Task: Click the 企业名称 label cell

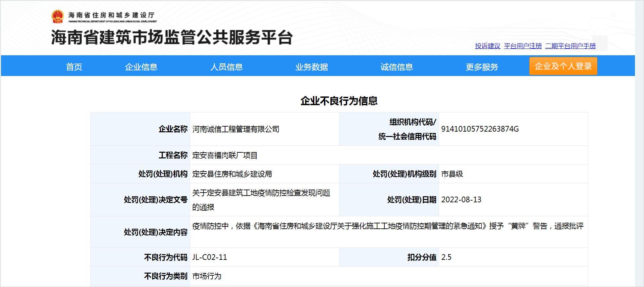Action: pyautogui.click(x=140, y=129)
